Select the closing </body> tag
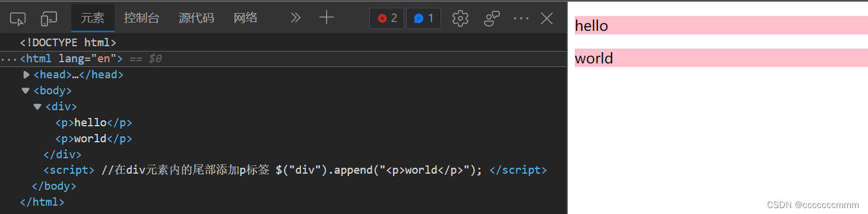Image resolution: width=868 pixels, height=214 pixels. [x=54, y=186]
